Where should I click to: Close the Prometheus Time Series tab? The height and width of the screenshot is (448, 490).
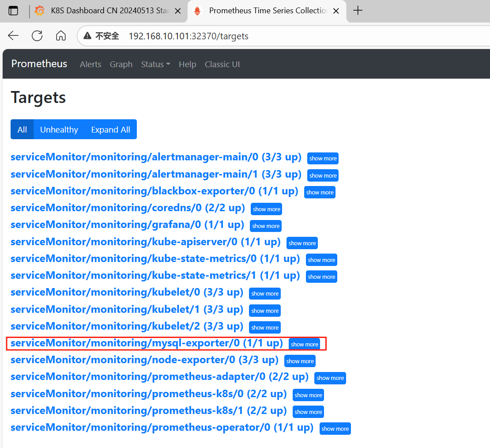pyautogui.click(x=336, y=11)
